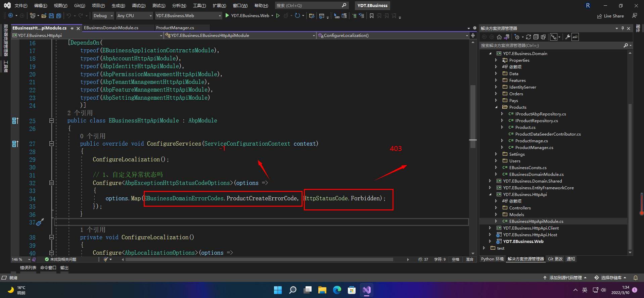Viewport: 644px width, 298px height.
Task: Collapse the EBusinessHttpApiModule class outline at line 25
Action: pyautogui.click(x=51, y=120)
